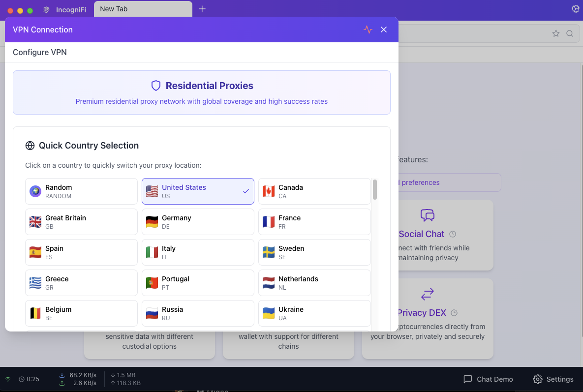Click the gear icon in the top-right corner
This screenshot has width=583, height=392.
575,9
